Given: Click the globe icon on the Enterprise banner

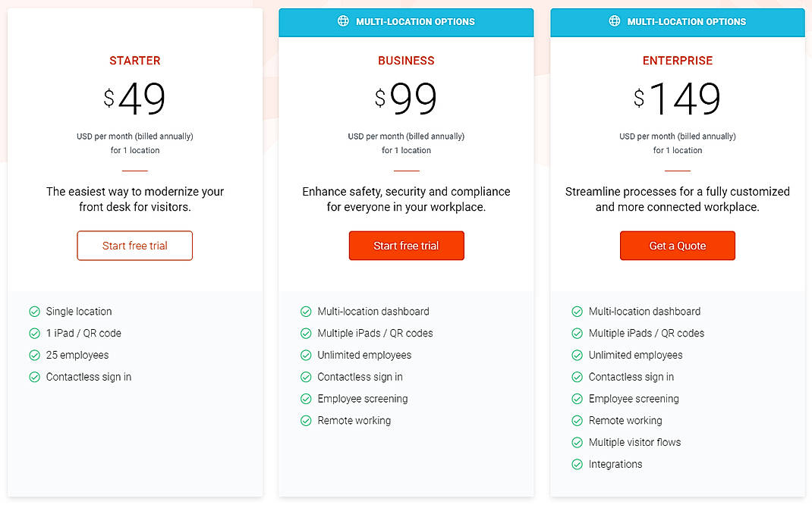Looking at the screenshot, I should point(614,22).
